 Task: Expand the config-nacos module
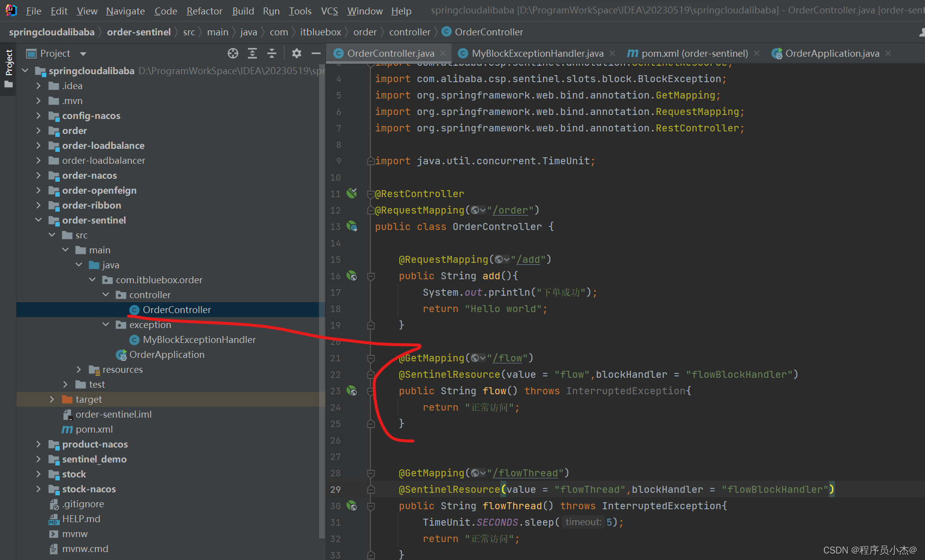point(39,115)
